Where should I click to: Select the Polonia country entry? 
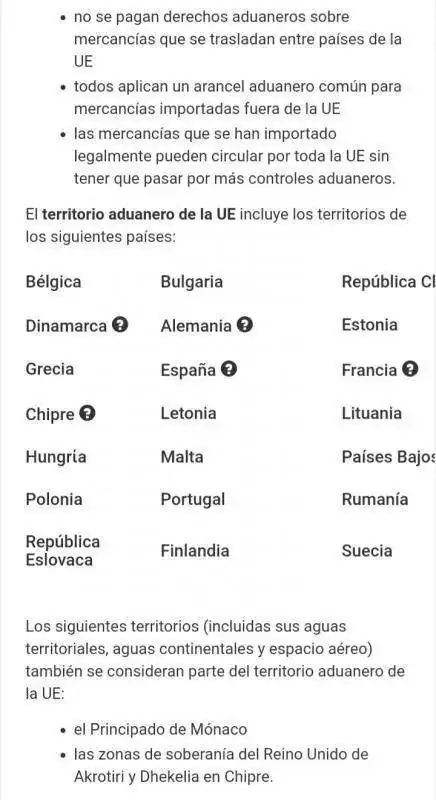(x=54, y=499)
